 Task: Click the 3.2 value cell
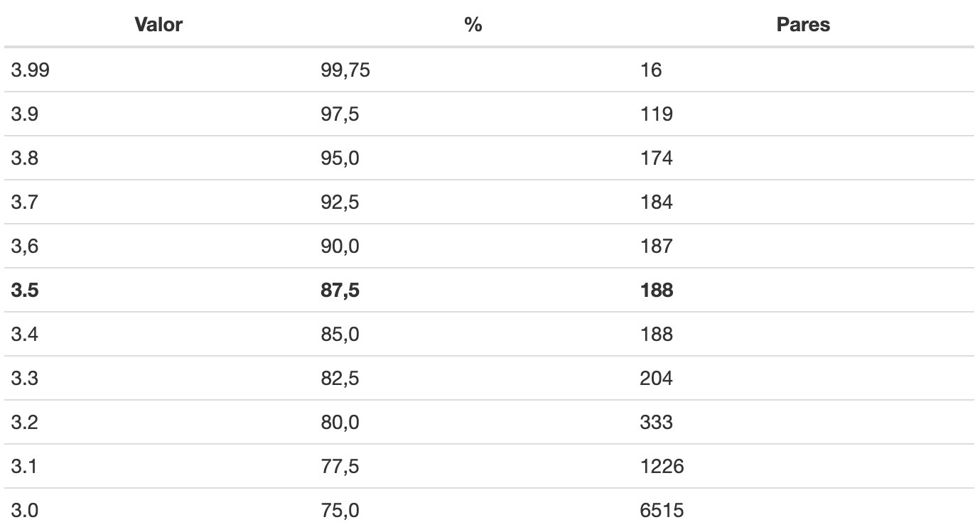tap(158, 422)
